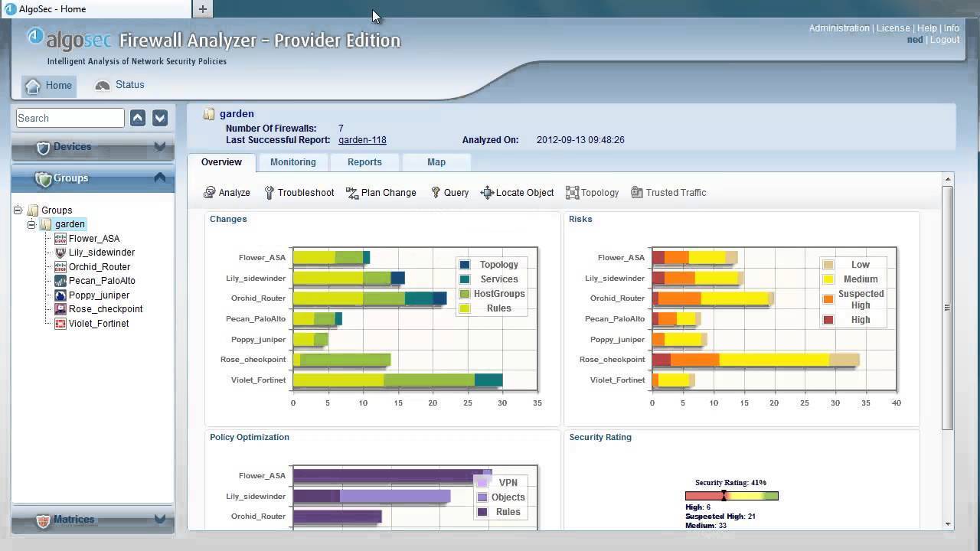Image resolution: width=980 pixels, height=551 pixels.
Task: Click the Suspected High legend swatch
Action: click(x=828, y=299)
